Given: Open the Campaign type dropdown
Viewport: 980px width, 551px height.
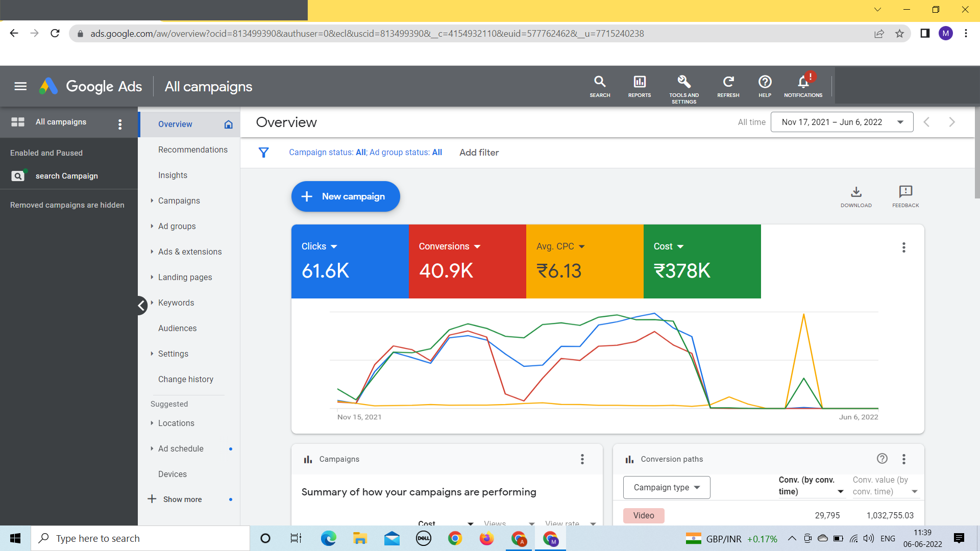Looking at the screenshot, I should [x=666, y=487].
